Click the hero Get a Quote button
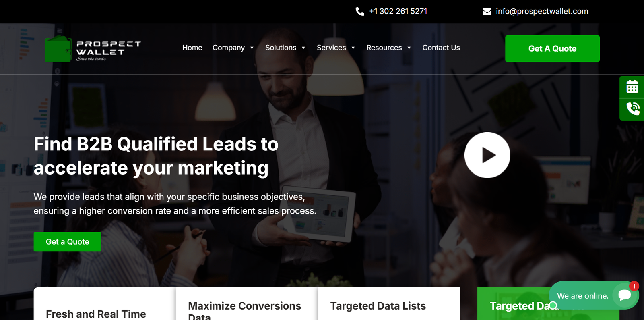The height and width of the screenshot is (320, 644). [x=68, y=242]
